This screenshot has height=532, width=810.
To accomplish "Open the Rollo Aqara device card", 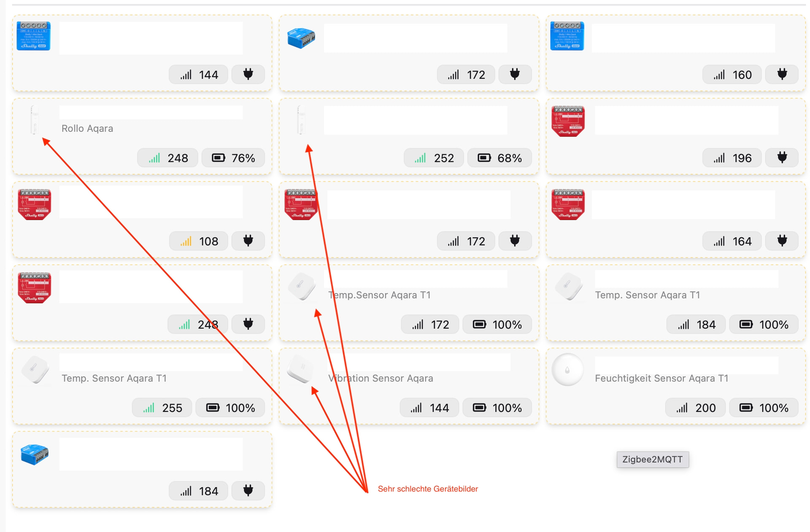I will point(142,137).
